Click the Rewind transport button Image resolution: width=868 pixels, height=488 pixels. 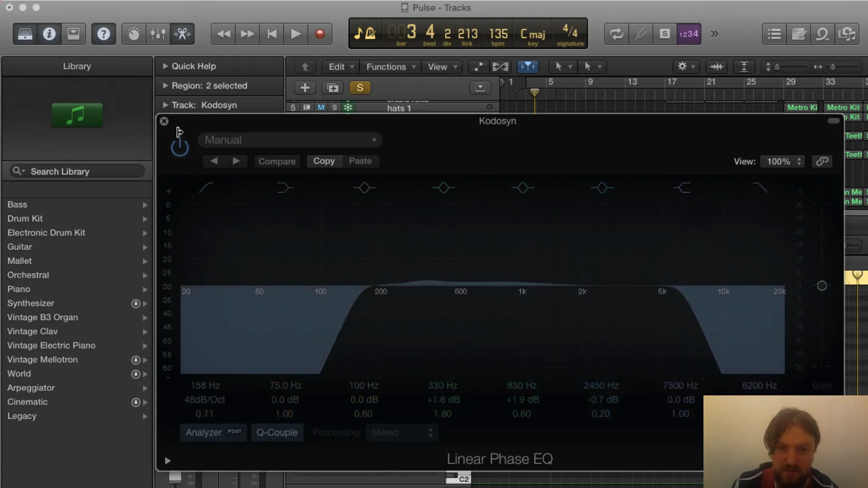[x=223, y=34]
